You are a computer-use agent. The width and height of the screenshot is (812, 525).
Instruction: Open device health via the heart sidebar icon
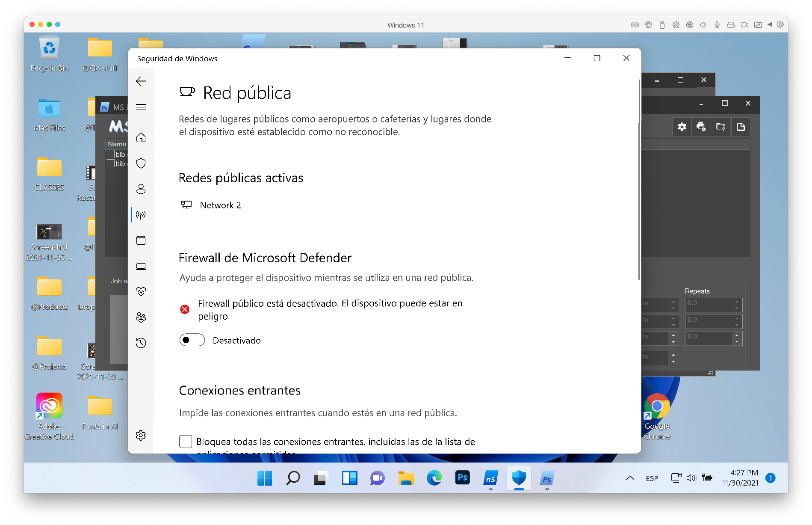pyautogui.click(x=141, y=292)
